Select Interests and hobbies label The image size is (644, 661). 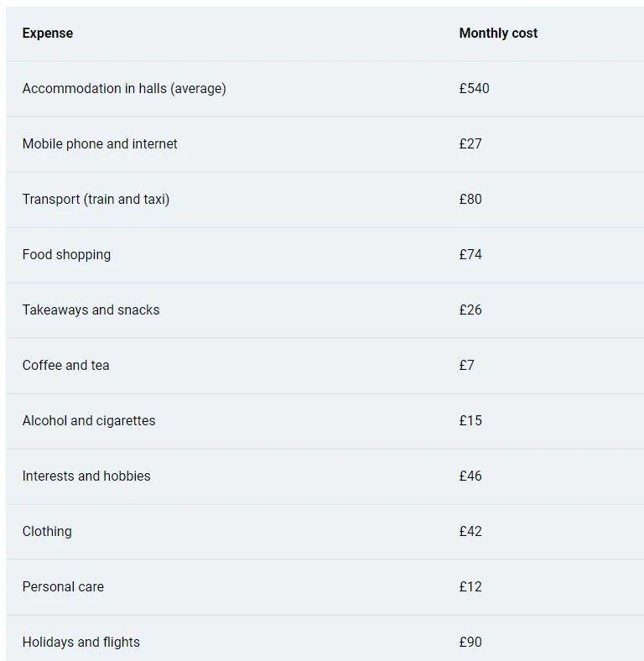pos(86,476)
